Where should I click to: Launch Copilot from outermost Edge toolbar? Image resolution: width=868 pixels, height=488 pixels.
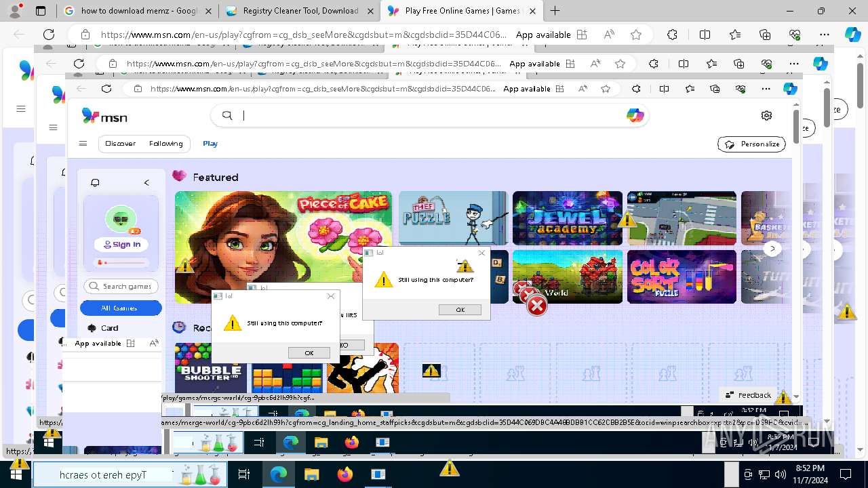(852, 35)
